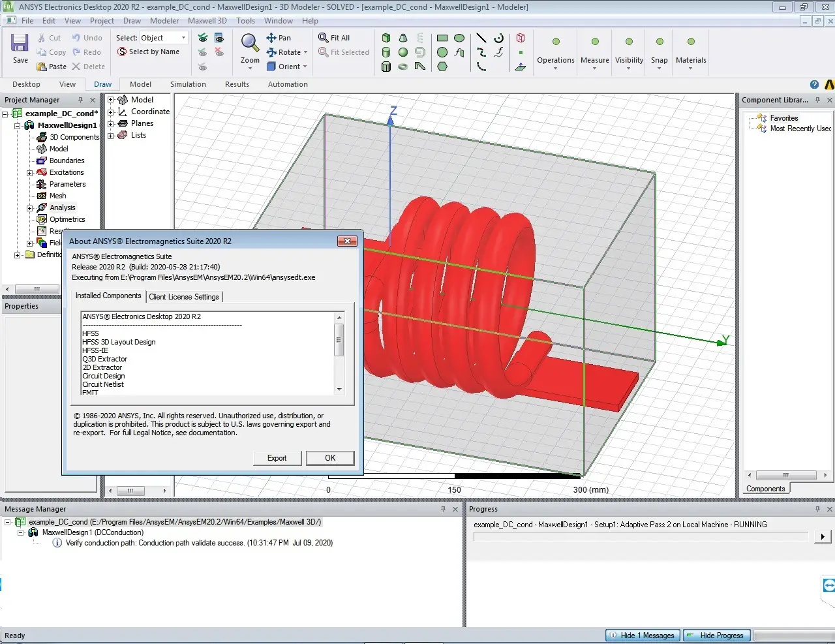Draw a region around the model

point(521,38)
